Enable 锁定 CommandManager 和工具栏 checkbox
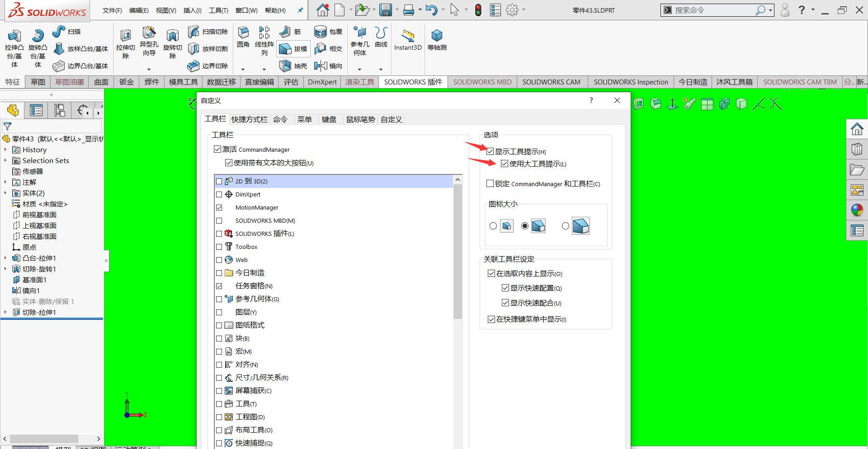Image resolution: width=868 pixels, height=449 pixels. click(x=490, y=183)
